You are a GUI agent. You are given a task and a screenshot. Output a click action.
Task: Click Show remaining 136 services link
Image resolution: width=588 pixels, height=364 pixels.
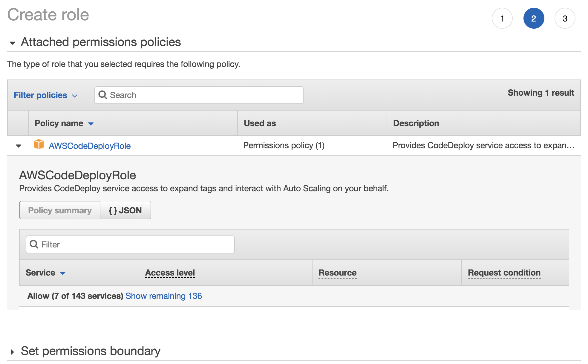[163, 296]
